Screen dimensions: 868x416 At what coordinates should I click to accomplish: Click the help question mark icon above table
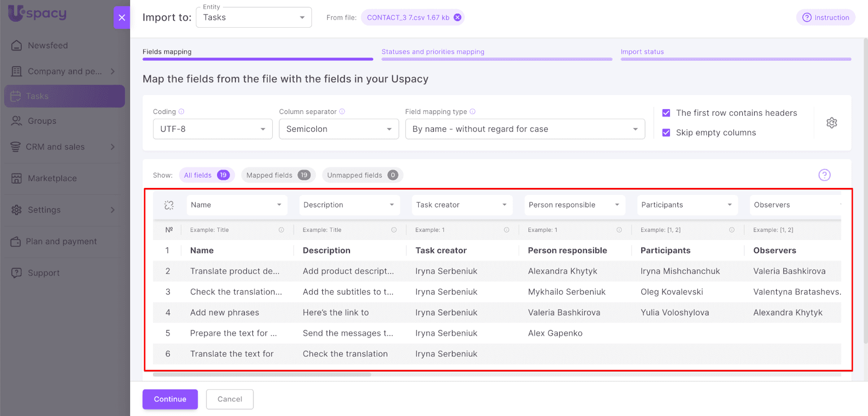824,175
